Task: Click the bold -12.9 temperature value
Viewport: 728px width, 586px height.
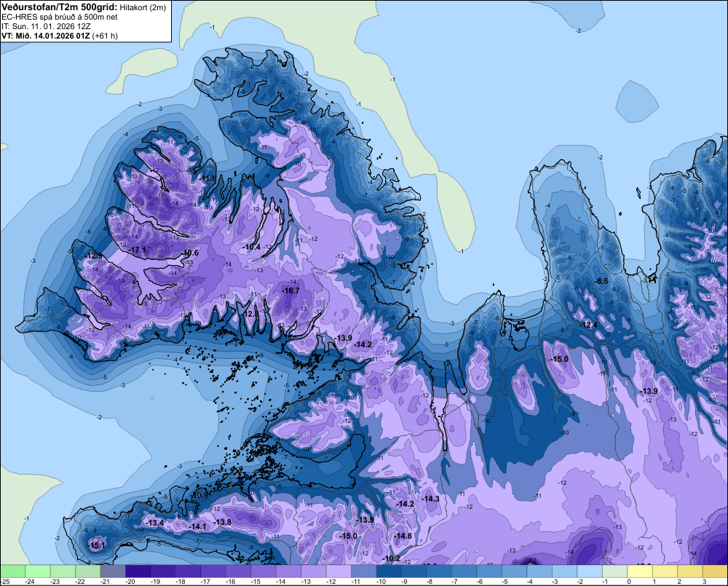Action: (x=93, y=256)
